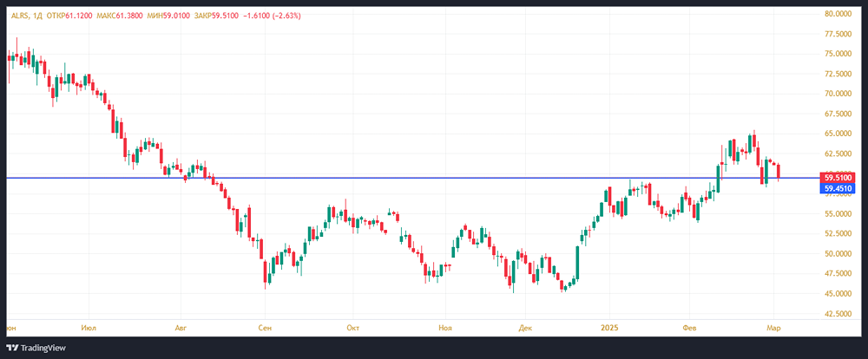Click the 72.5000 price axis label
The image size is (868, 359).
coord(838,74)
